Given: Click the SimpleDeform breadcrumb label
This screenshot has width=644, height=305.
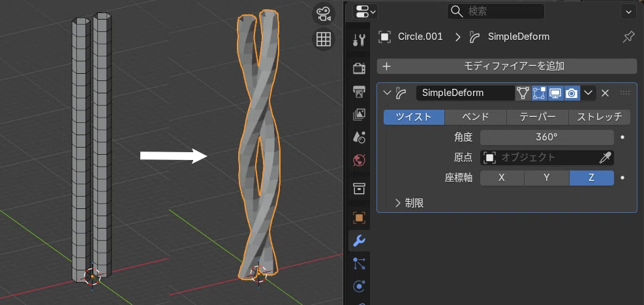Looking at the screenshot, I should [519, 37].
